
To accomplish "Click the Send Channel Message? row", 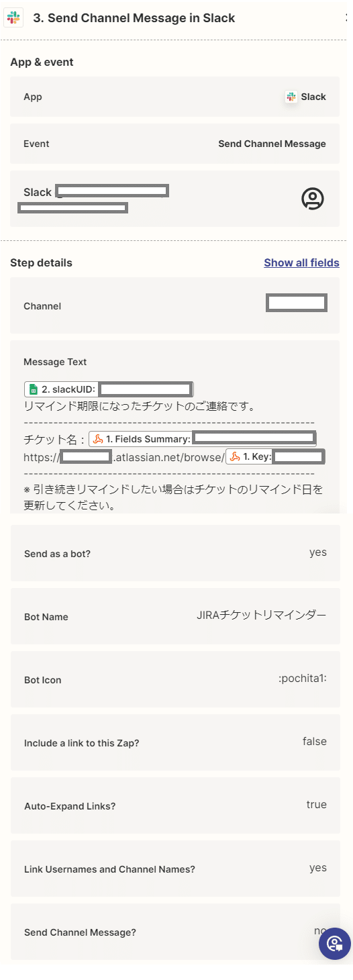I will point(174,932).
